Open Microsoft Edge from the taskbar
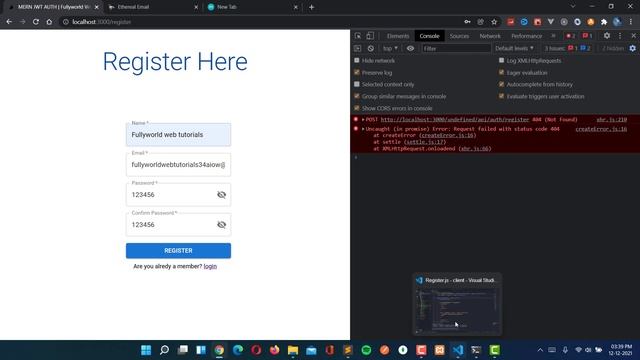This screenshot has width=640, height=360. (x=238, y=350)
